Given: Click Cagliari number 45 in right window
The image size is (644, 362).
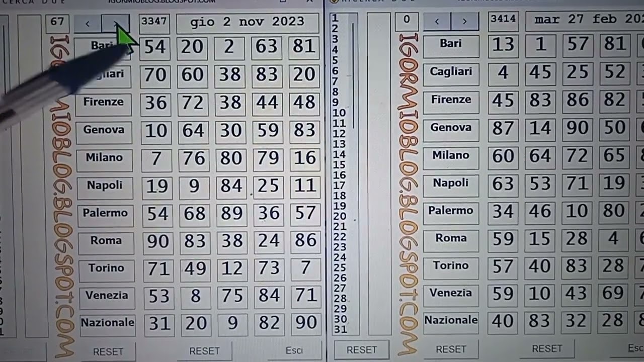Looking at the screenshot, I should click(x=540, y=73).
